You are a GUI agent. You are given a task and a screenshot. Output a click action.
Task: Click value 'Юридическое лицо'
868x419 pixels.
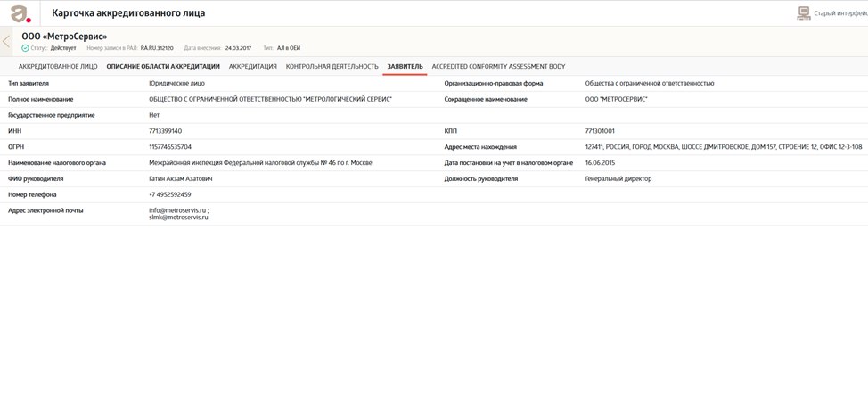(176, 84)
